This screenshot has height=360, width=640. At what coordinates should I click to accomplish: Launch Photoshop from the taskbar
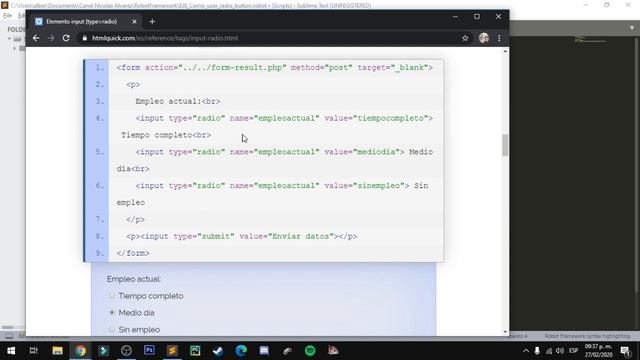(149, 351)
